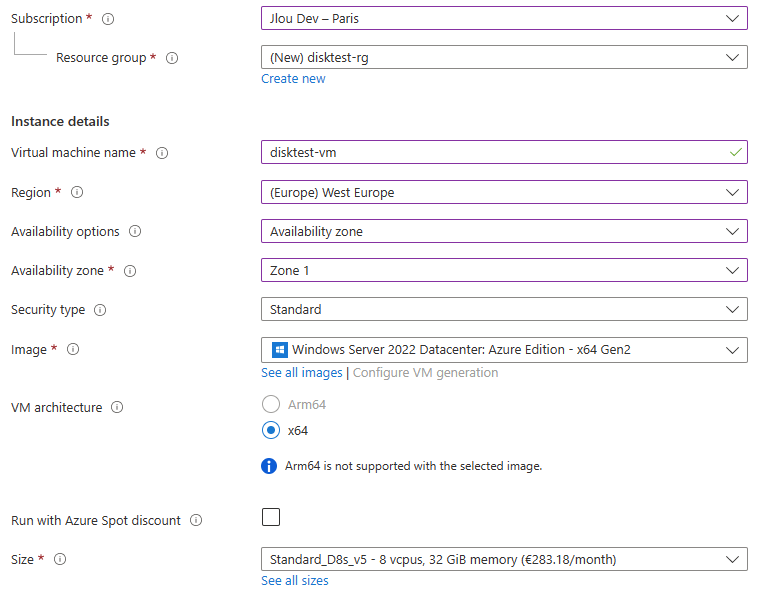The height and width of the screenshot is (605, 757).
Task: Open the Availability options dropdown
Action: click(x=504, y=231)
